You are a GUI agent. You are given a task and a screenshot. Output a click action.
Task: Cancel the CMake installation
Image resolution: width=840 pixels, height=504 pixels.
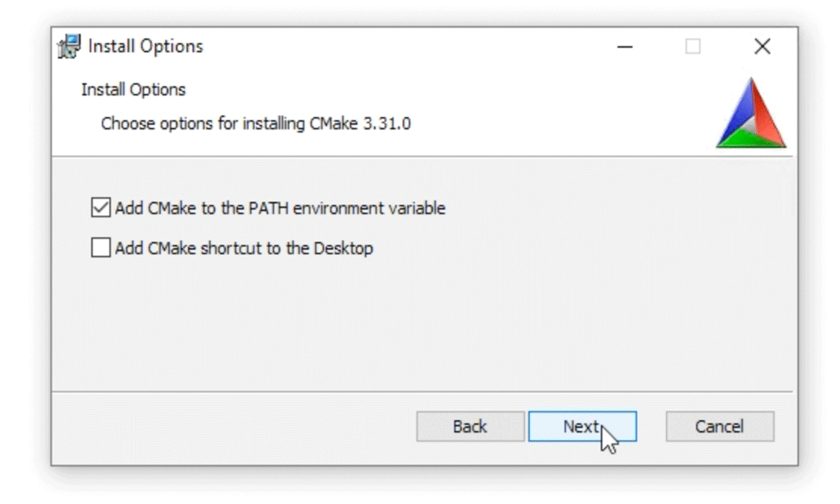click(x=720, y=427)
